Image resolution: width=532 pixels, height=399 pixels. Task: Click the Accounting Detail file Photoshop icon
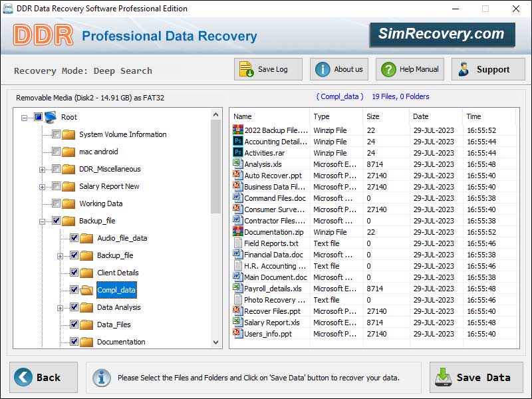(x=238, y=141)
